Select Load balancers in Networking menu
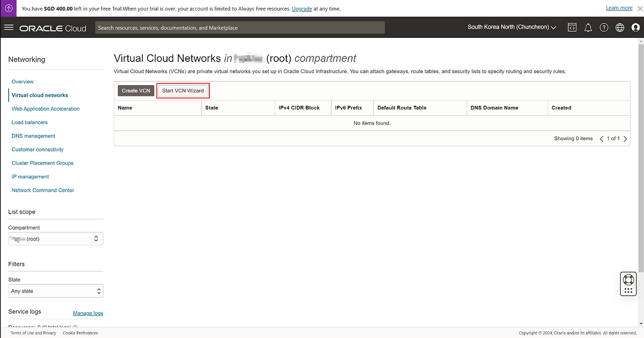 tap(30, 122)
